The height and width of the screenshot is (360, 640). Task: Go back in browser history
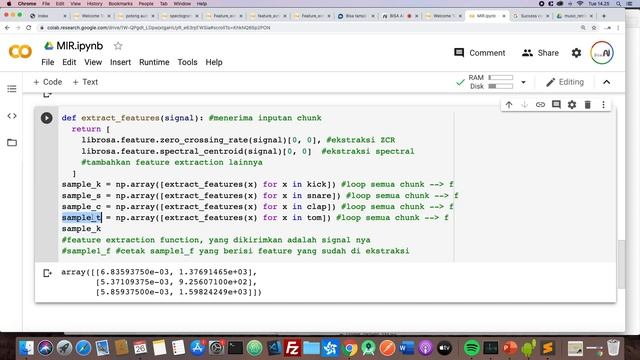(7, 28)
